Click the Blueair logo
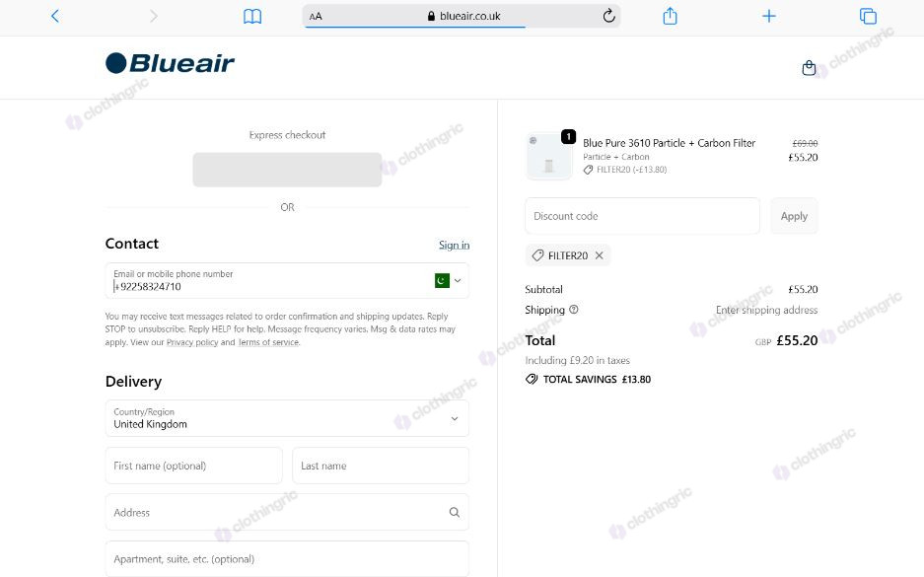This screenshot has width=924, height=577. [x=170, y=63]
